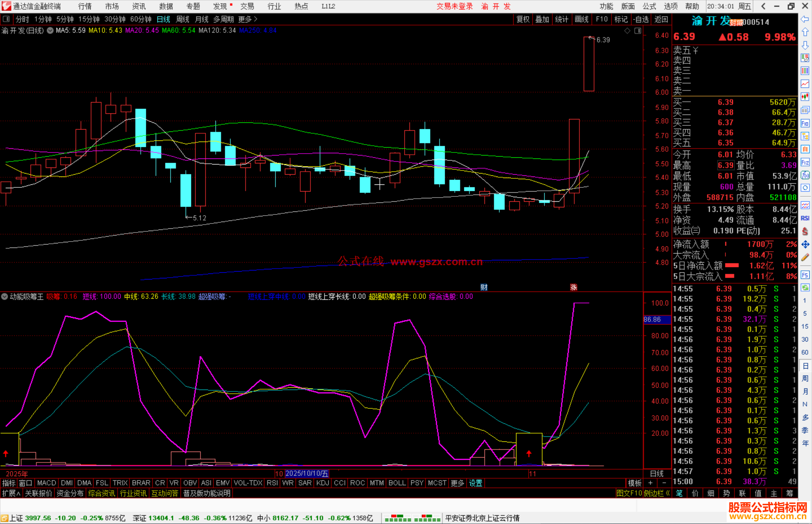Image resolution: width=812 pixels, height=524 pixels.
Task: Toggle chart layout icon near price axis
Action: tap(638, 31)
